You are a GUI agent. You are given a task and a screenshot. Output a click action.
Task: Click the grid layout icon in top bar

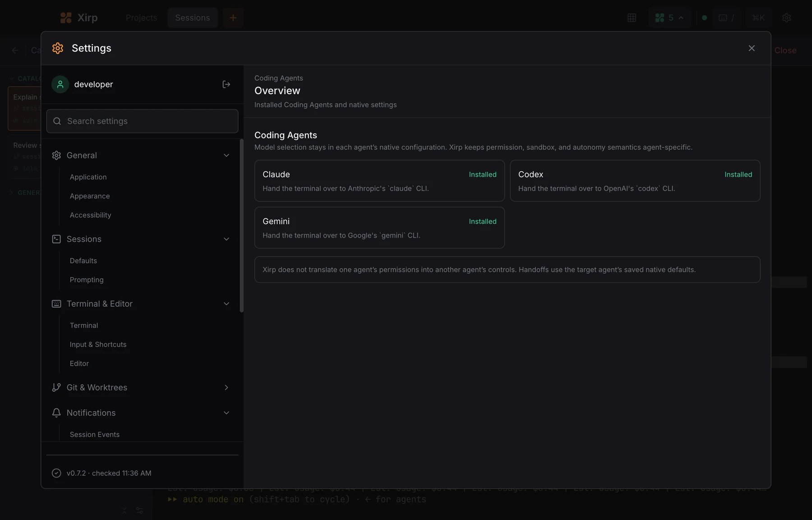tap(632, 18)
